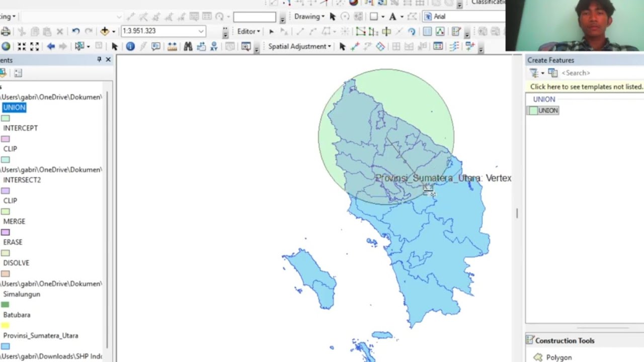Select the Measure tool
Viewport: 644px width, 362px height.
pos(172,46)
